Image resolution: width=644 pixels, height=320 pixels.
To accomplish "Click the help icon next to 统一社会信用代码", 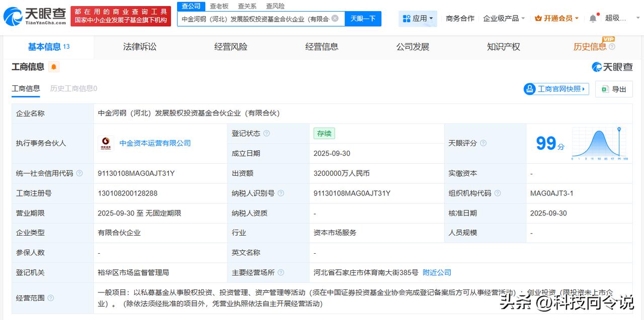I will (79, 173).
